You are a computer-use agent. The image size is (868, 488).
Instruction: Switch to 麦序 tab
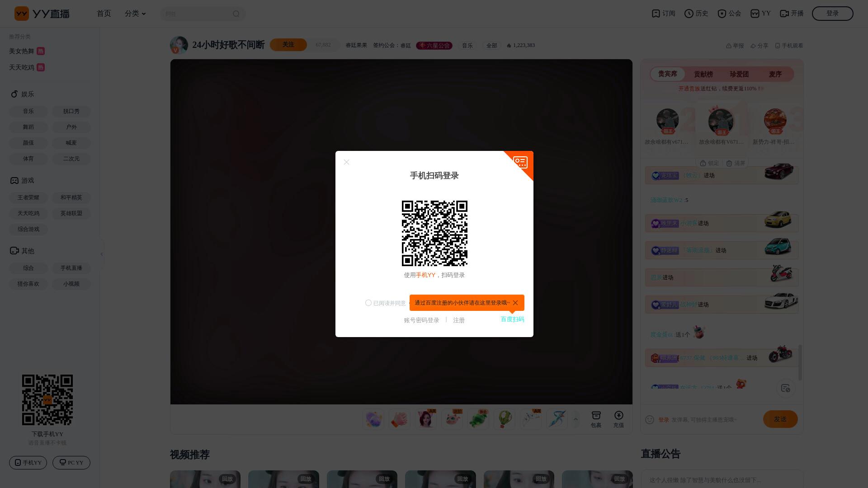click(775, 74)
